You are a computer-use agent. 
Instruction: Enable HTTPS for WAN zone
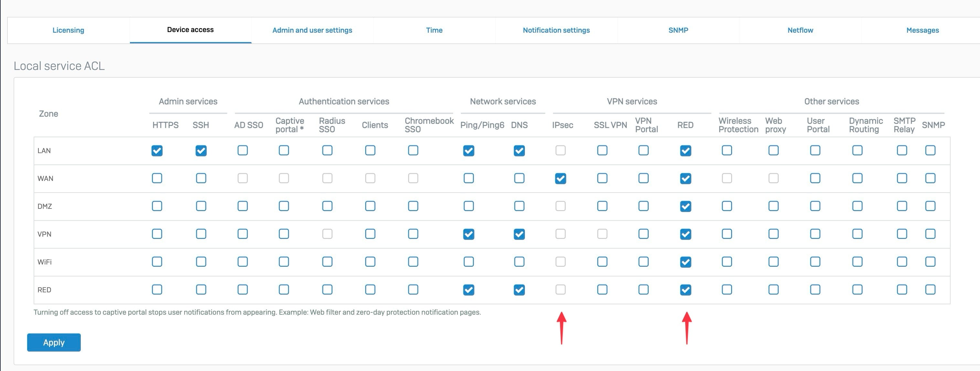157,178
